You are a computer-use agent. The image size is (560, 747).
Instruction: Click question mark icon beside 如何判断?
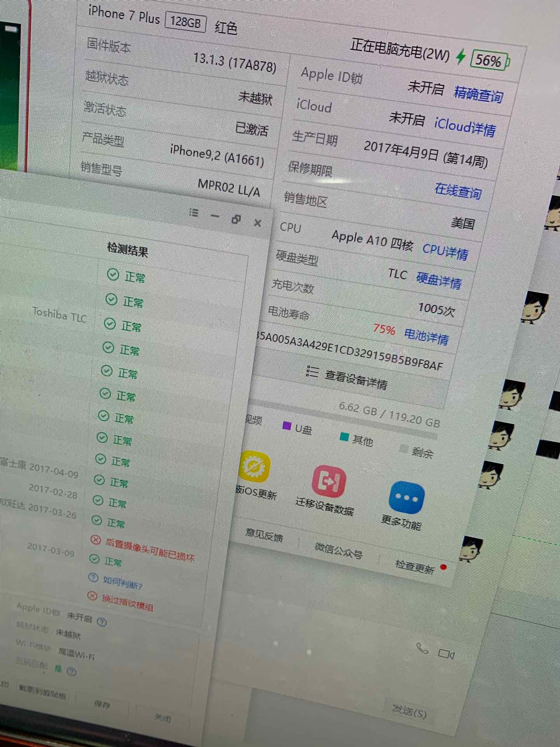[93, 577]
